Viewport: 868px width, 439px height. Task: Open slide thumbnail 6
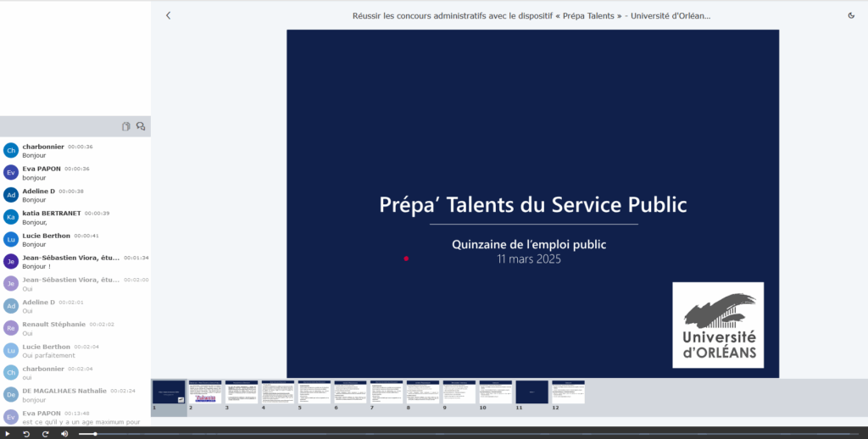pos(350,392)
